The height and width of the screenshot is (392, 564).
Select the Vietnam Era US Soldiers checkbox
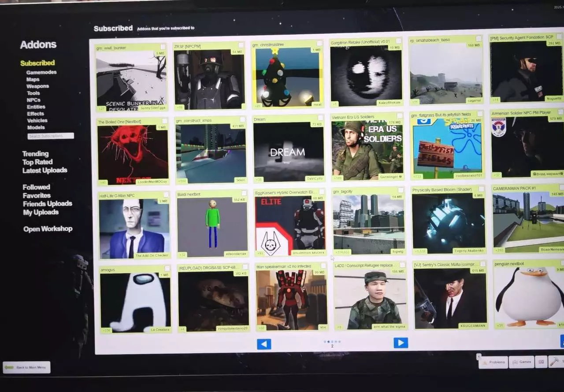click(x=400, y=116)
